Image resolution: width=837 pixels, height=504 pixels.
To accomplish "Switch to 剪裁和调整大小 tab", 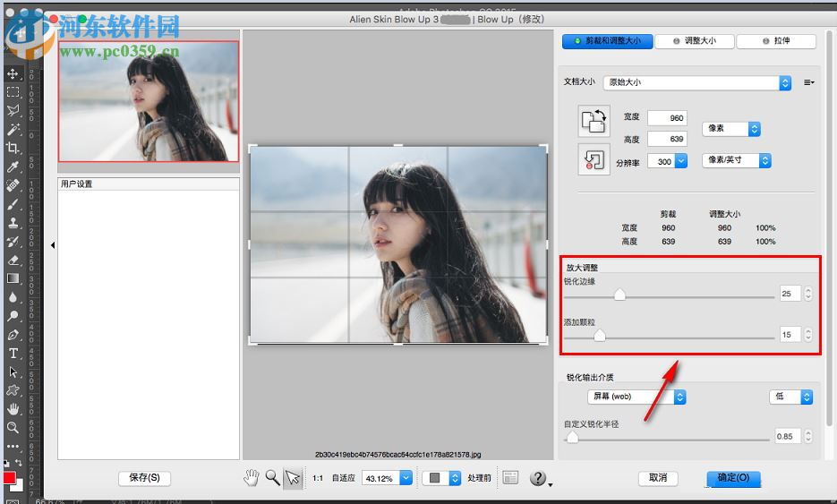I will [x=608, y=40].
